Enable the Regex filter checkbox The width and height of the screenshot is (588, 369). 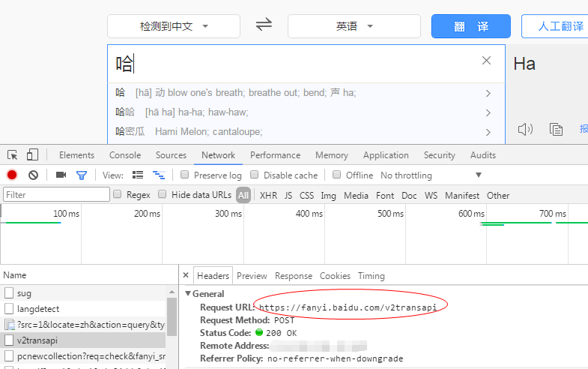point(118,194)
